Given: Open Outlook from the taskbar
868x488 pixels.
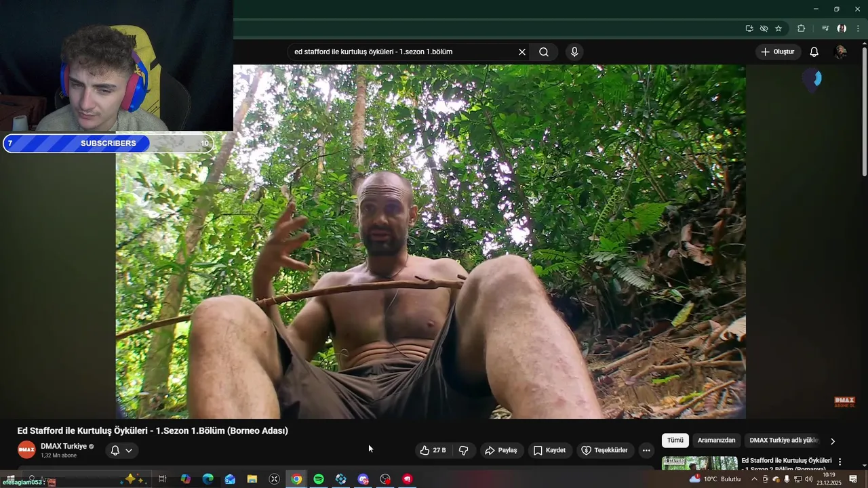Looking at the screenshot, I should (x=230, y=479).
